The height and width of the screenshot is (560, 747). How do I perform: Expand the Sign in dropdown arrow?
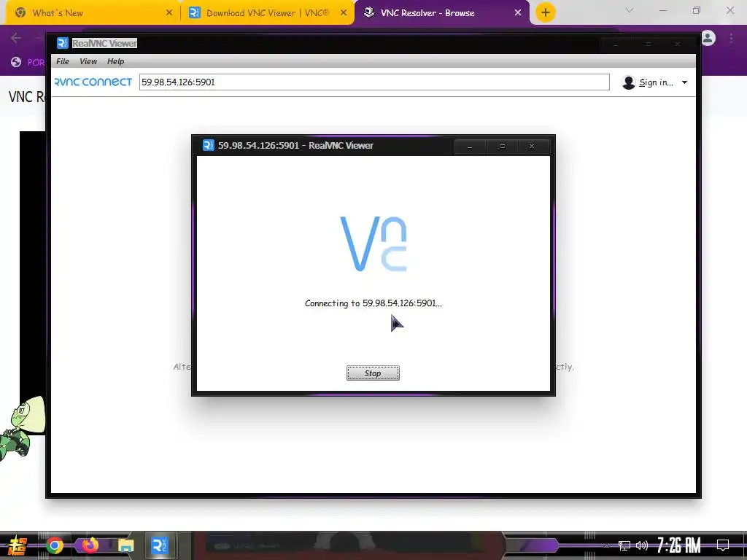(684, 82)
